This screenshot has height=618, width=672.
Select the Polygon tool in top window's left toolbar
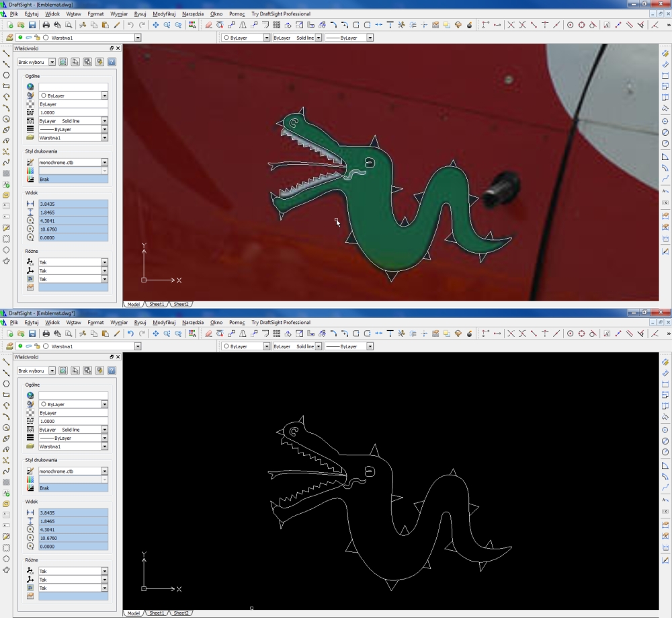6,75
